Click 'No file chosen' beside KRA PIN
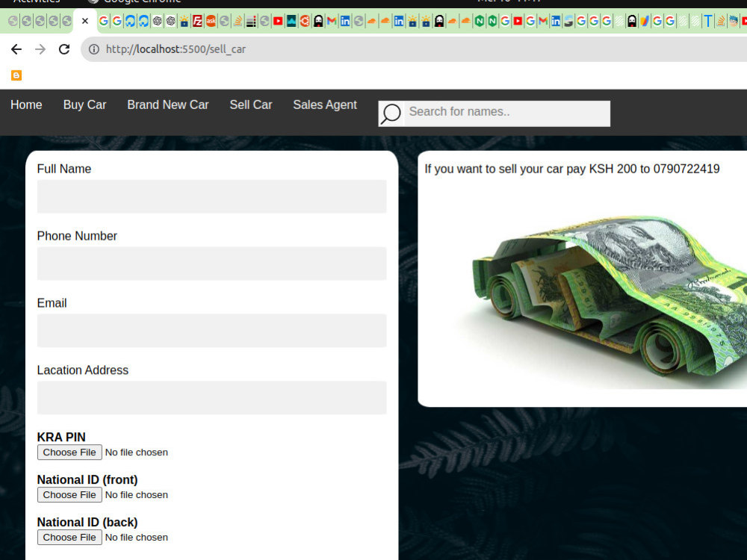The width and height of the screenshot is (747, 560). tap(136, 452)
